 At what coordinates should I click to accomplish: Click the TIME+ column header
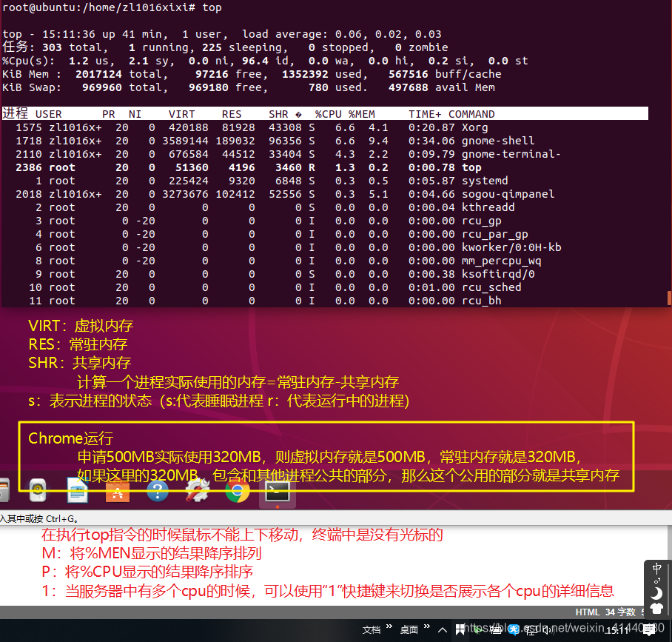pyautogui.click(x=425, y=114)
